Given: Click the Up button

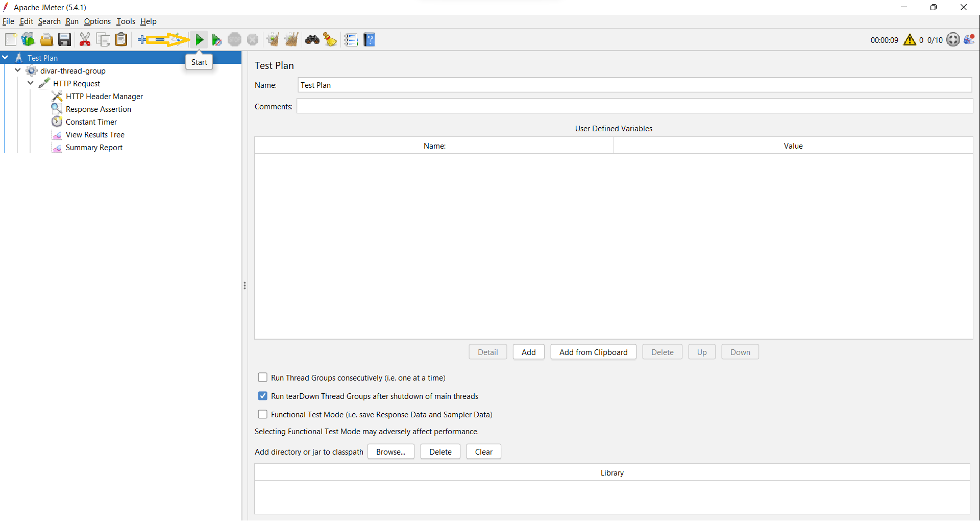Looking at the screenshot, I should click(x=702, y=352).
